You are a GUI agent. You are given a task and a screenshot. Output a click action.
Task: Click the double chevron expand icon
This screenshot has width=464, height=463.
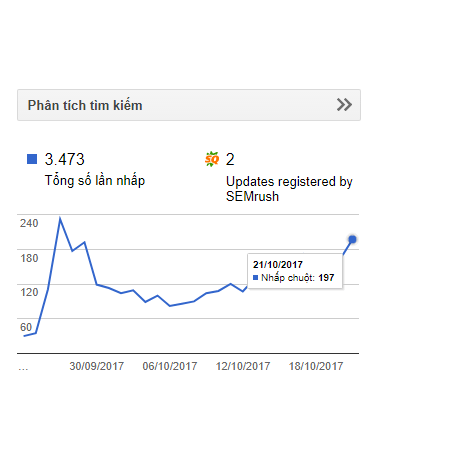click(x=344, y=105)
